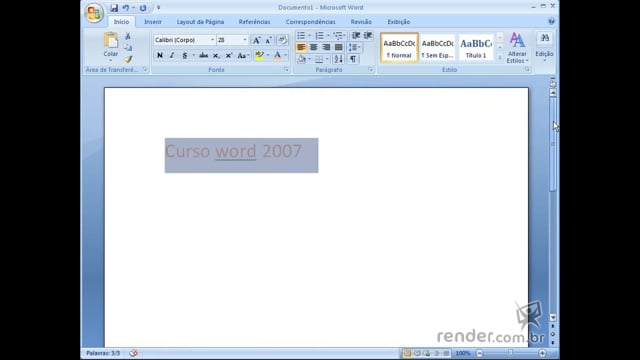This screenshot has height=360, width=640.
Task: Apply superscript formatting
Action: (x=229, y=56)
